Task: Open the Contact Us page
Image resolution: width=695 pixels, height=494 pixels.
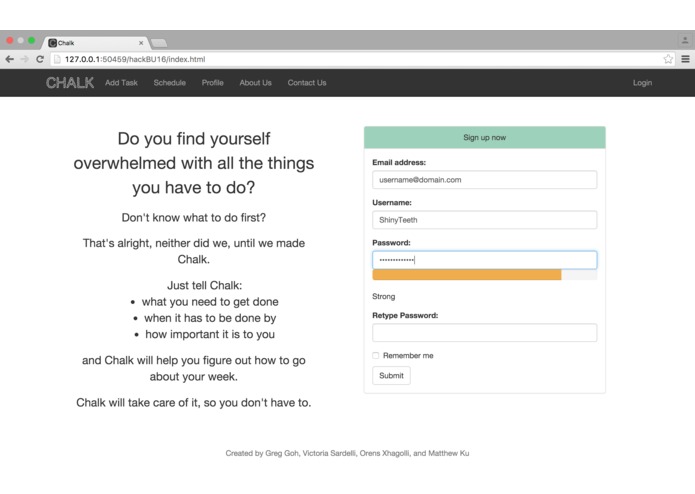Action: [x=307, y=83]
